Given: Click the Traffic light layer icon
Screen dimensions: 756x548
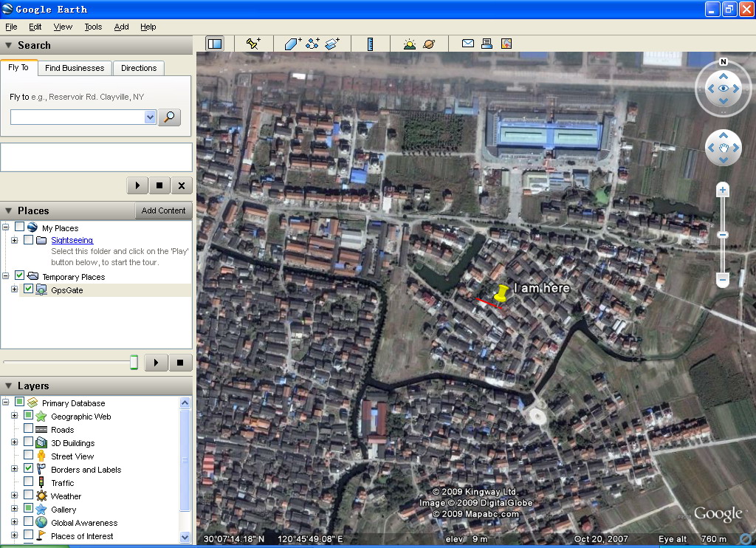Looking at the screenshot, I should point(41,482).
